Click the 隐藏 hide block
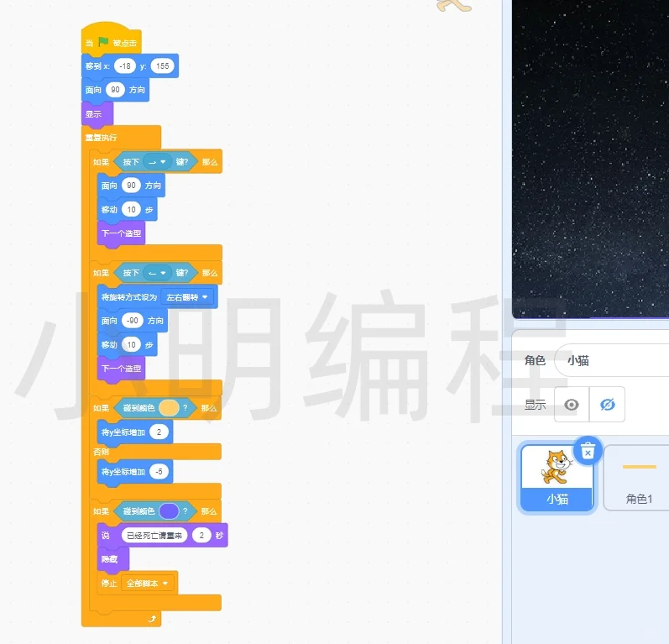Viewport: 669px width, 644px height. [112, 559]
